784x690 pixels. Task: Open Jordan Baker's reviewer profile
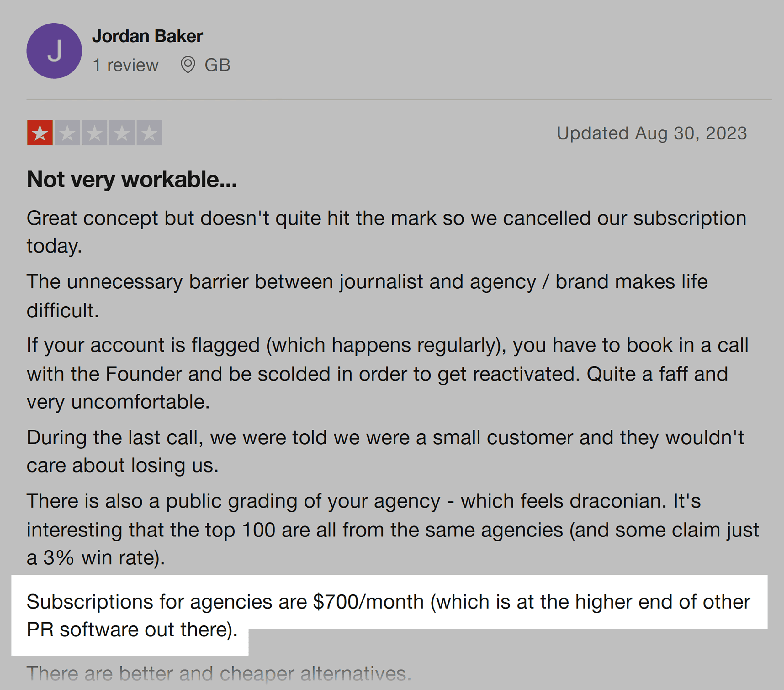coord(148,36)
